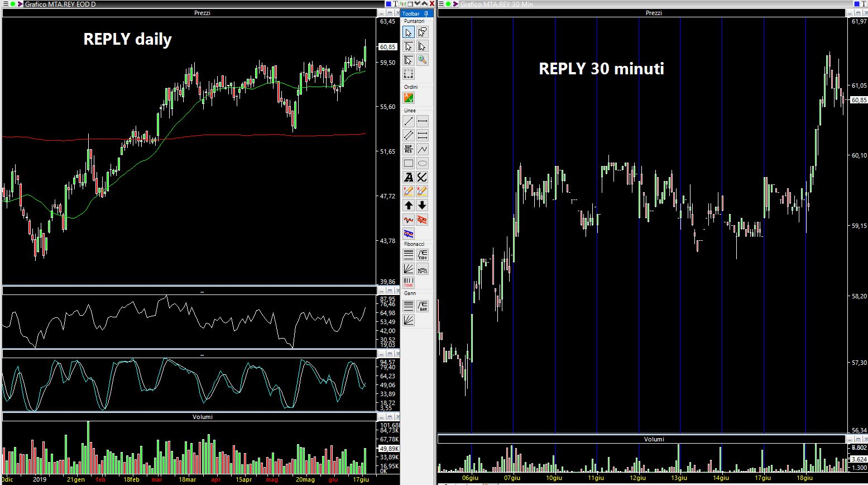The height and width of the screenshot is (485, 868).
Task: Toggle the Toolbar pin
Action: coord(425,13)
